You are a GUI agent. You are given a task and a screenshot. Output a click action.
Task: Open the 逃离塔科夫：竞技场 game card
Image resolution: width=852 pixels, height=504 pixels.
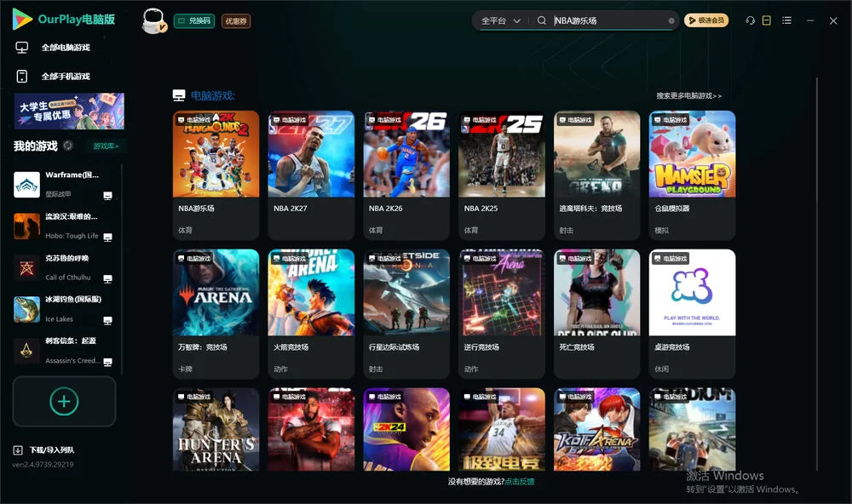tap(596, 175)
